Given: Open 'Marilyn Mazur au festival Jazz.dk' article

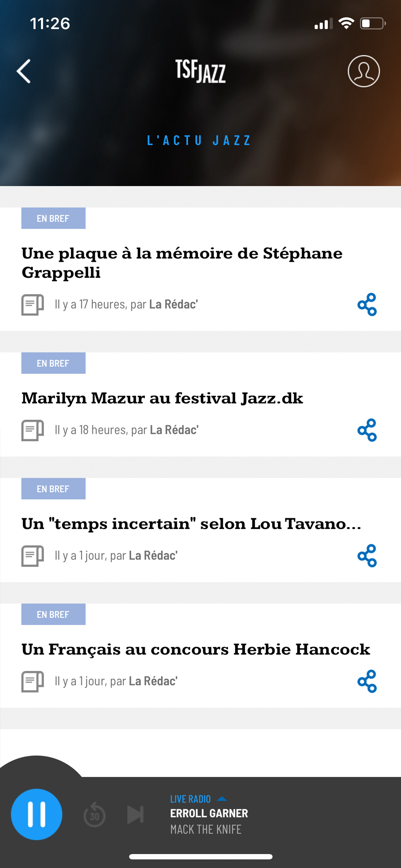Looking at the screenshot, I should tap(162, 398).
